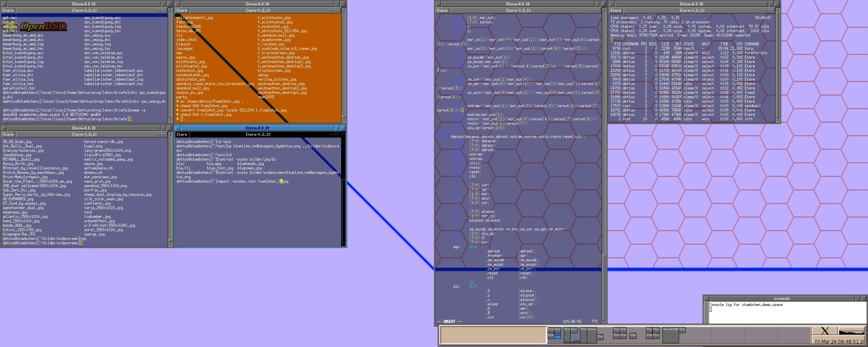The image size is (868, 347).
Task: Open the Eterm menu of the top process window
Action: tap(616, 11)
